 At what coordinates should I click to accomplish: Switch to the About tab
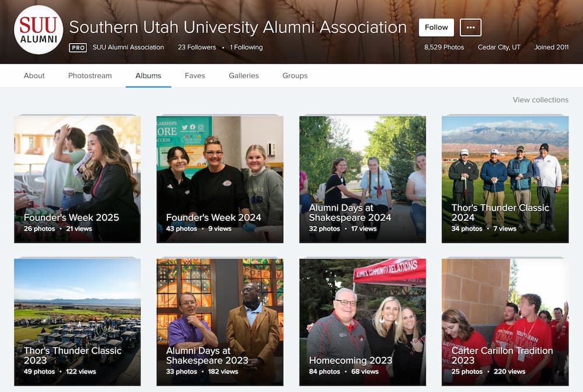click(x=34, y=76)
